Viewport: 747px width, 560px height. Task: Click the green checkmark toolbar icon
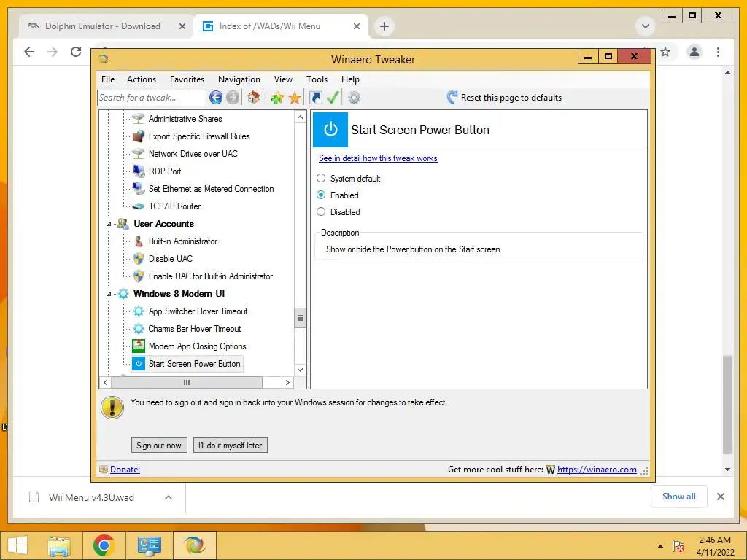pos(333,98)
